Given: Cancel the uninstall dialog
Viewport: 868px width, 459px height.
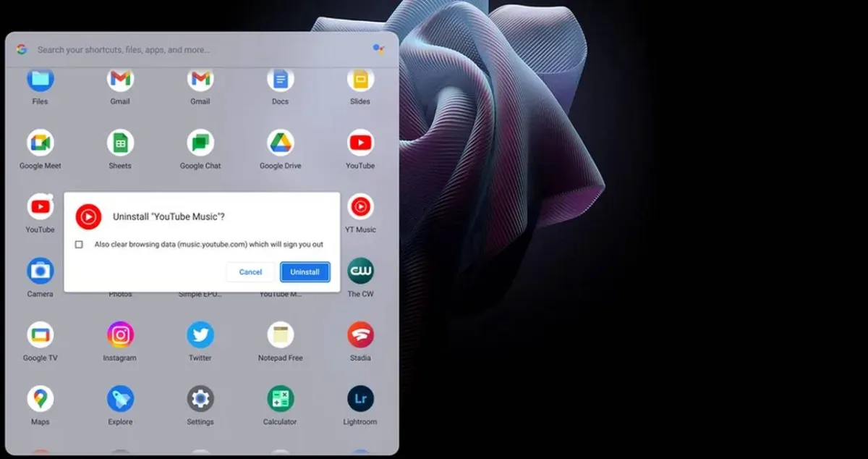Looking at the screenshot, I should tap(250, 271).
